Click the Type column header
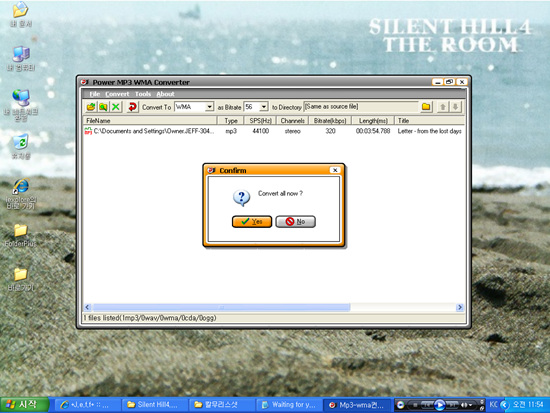 coord(230,121)
